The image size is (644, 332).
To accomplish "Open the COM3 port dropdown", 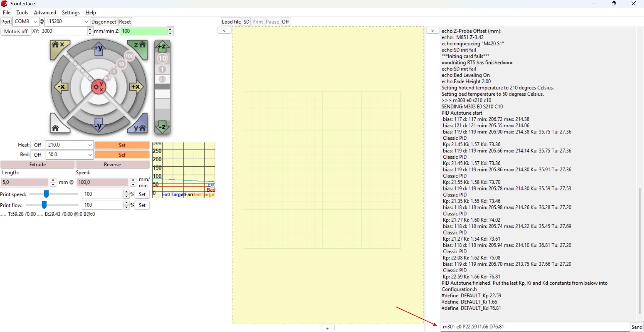I will tap(35, 22).
